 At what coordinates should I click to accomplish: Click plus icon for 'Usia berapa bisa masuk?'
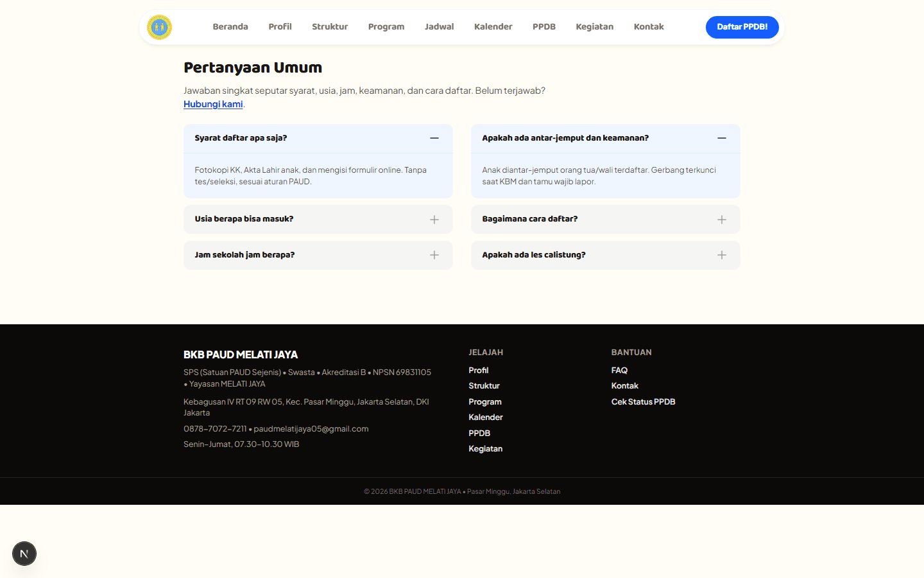[434, 220]
